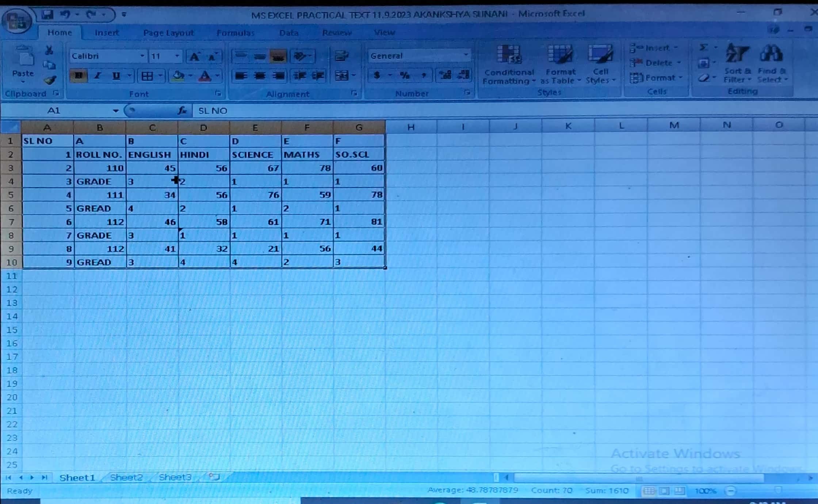Click the Merge and Center icon
818x504 pixels.
[342, 76]
